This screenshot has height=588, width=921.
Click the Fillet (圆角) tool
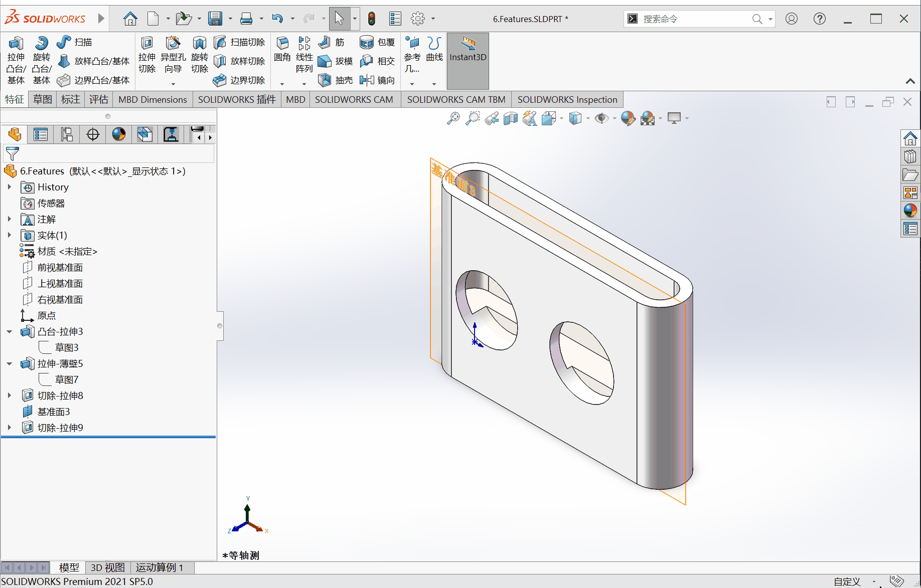[x=282, y=50]
